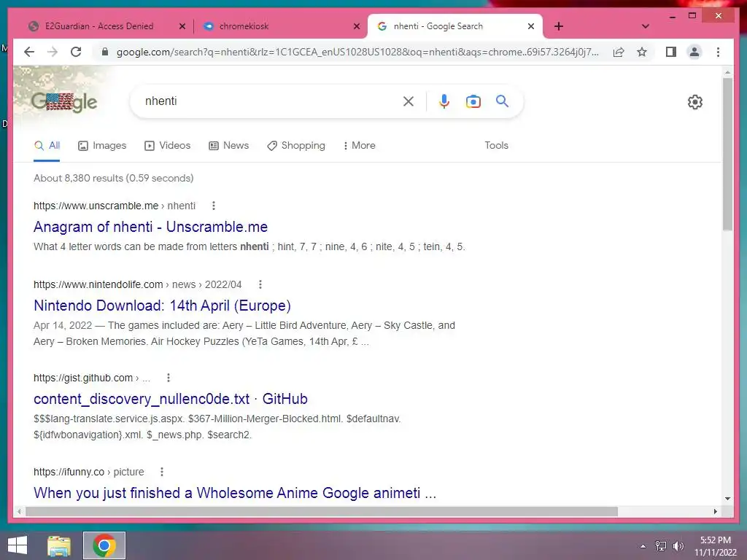Open File Explorer from the taskbar
This screenshot has width=747, height=560.
(x=59, y=545)
